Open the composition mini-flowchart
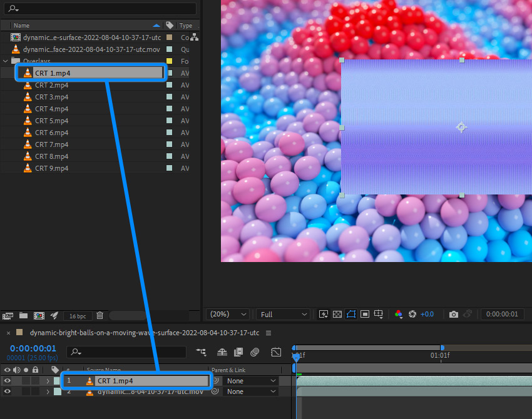The height and width of the screenshot is (419, 532). pos(201,352)
